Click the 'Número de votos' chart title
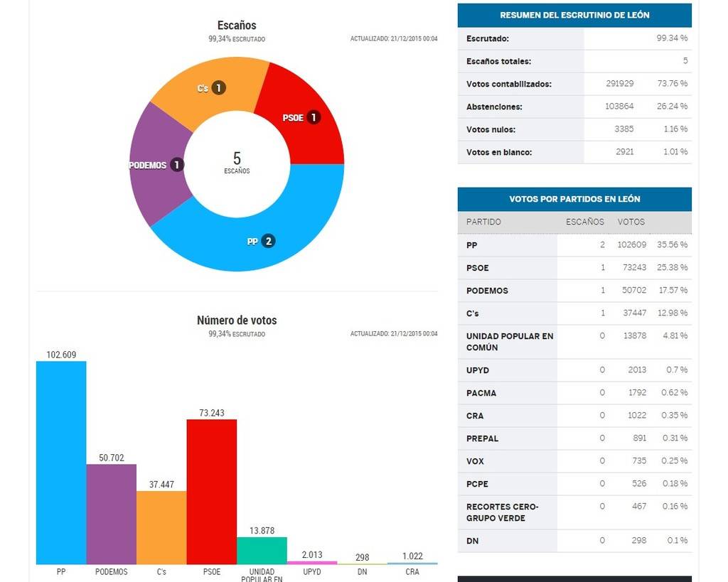Screen dimensions: 728x582 (237, 320)
